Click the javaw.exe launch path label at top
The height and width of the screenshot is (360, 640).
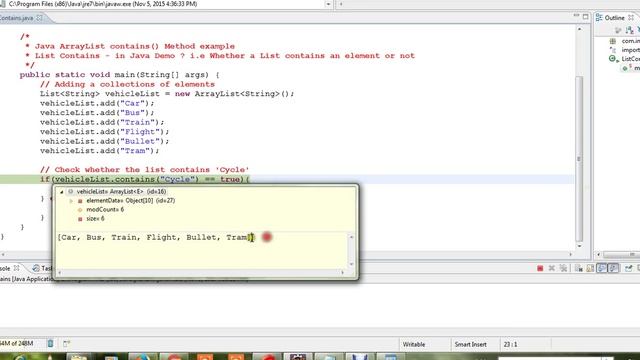[x=103, y=4]
